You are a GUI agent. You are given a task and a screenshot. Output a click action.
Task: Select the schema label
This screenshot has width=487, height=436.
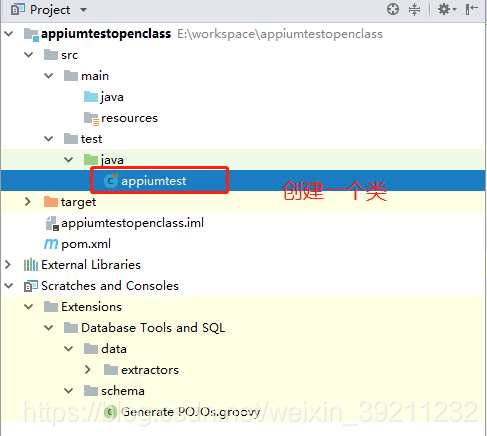(x=123, y=391)
